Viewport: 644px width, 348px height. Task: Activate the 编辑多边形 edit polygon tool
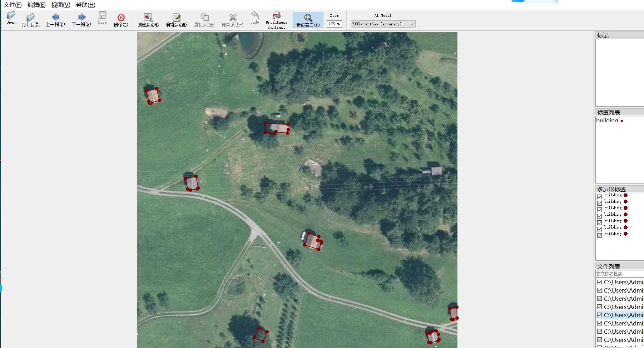176,20
